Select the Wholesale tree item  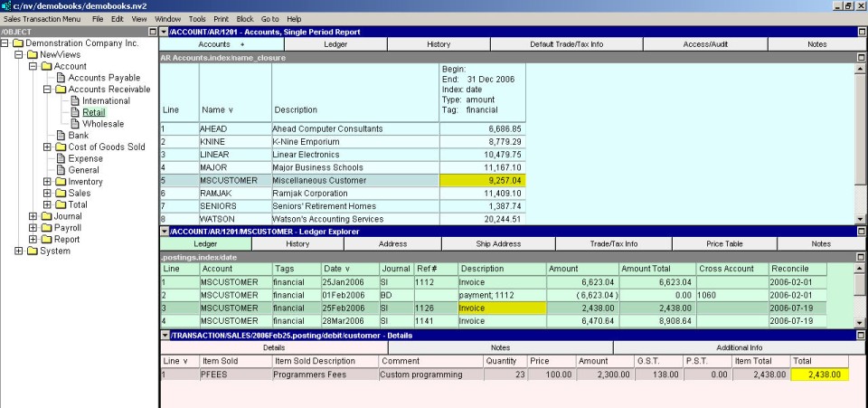102,124
